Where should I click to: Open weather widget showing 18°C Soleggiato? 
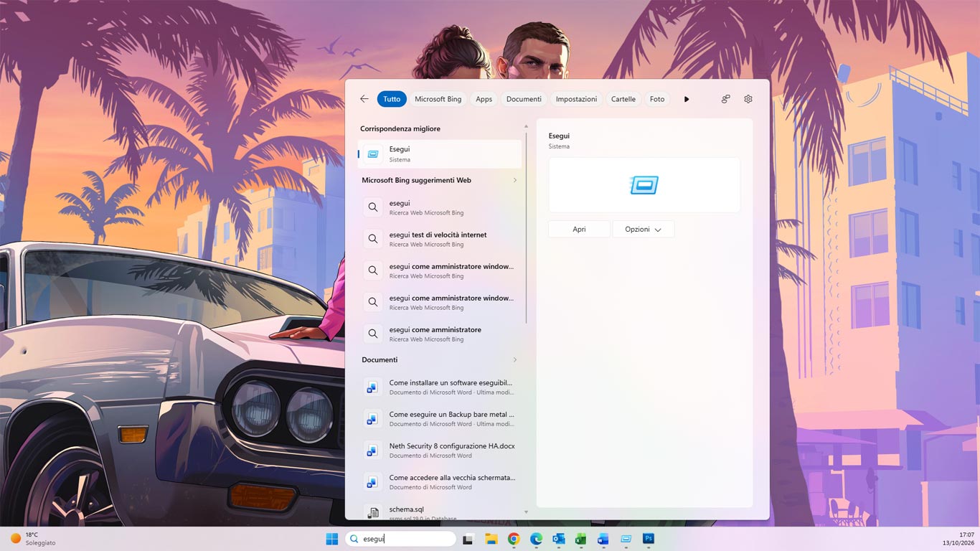coord(32,539)
